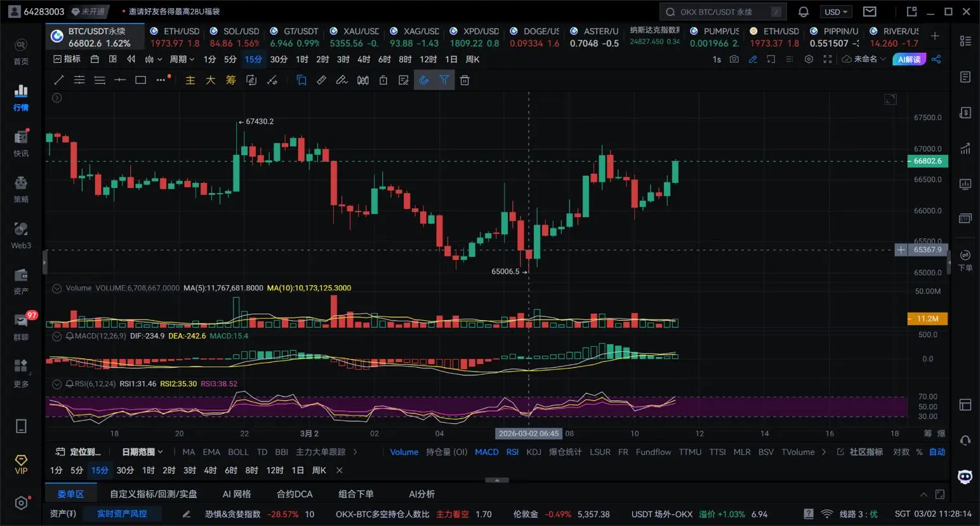Image resolution: width=980 pixels, height=526 pixels.
Task: Click the notification bell icon
Action: 804,11
